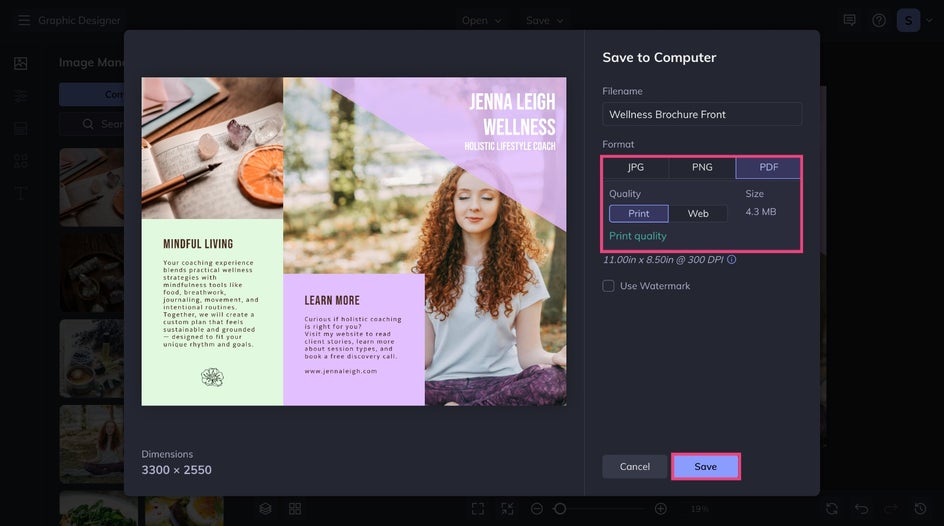Click the zoom out minus icon
The width and height of the screenshot is (944, 526).
click(x=537, y=509)
